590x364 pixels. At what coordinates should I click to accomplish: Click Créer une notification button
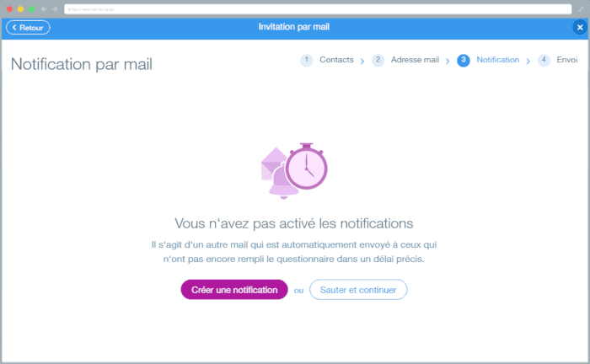pyautogui.click(x=234, y=290)
